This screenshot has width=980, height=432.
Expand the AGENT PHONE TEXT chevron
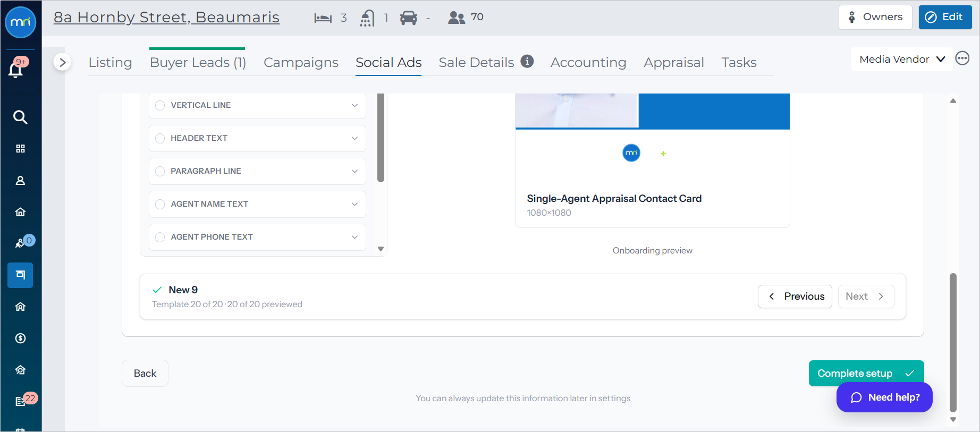(x=354, y=237)
